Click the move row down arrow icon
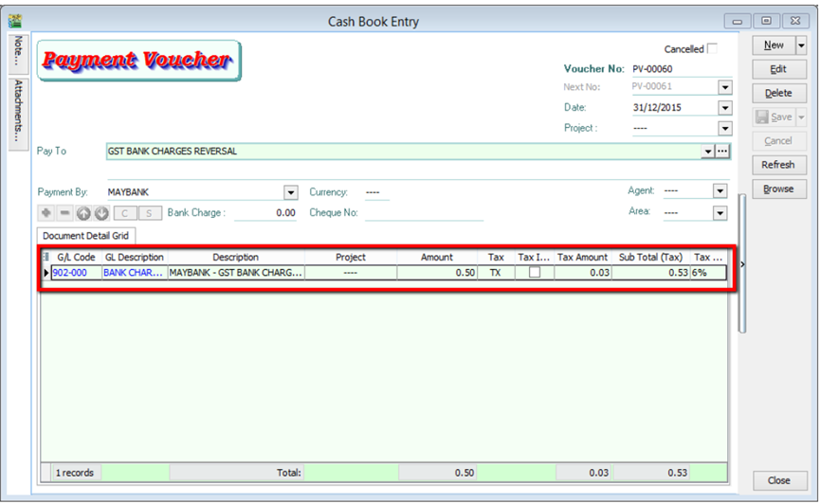 [100, 213]
